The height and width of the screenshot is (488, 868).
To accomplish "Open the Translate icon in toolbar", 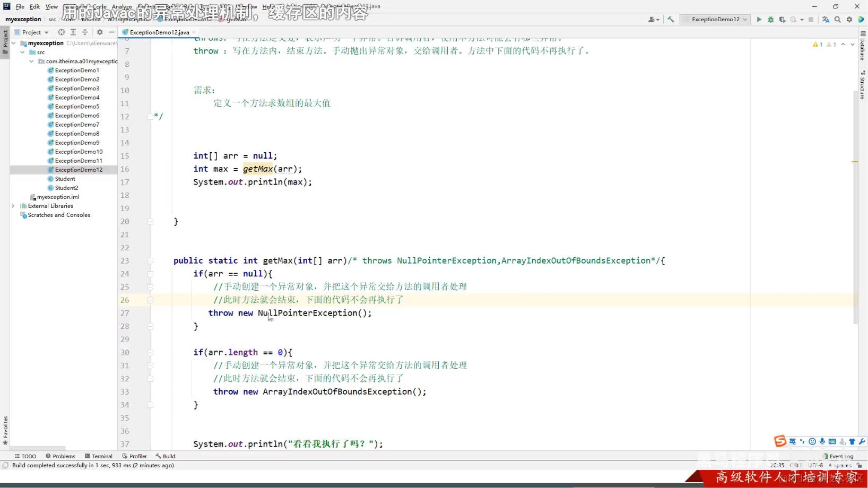I will [x=826, y=20].
